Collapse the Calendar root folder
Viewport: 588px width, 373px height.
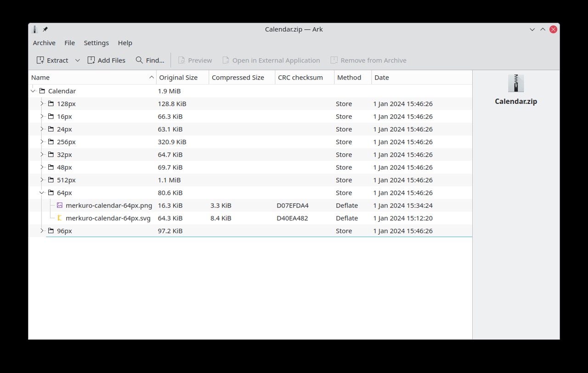coord(33,91)
